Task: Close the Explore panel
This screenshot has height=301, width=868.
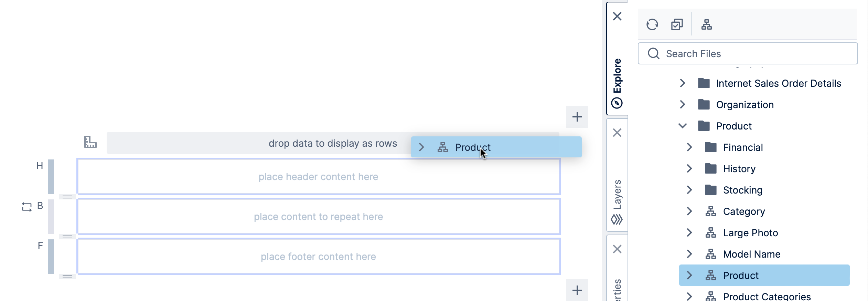Action: click(617, 16)
